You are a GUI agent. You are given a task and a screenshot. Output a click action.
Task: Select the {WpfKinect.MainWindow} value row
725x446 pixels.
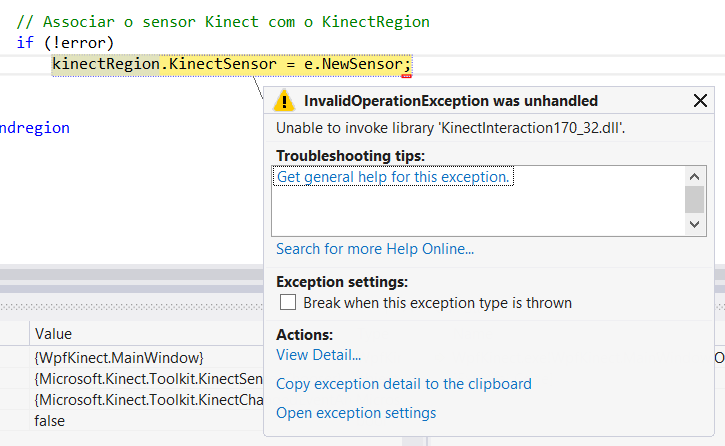pyautogui.click(x=119, y=358)
